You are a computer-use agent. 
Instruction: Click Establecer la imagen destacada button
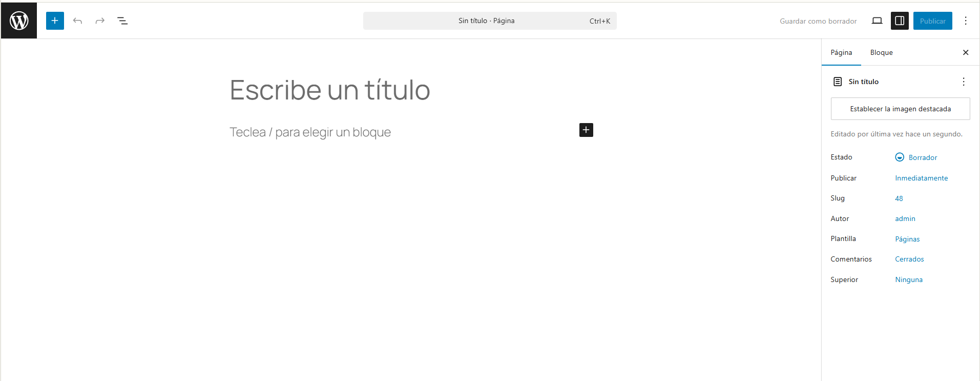[x=900, y=109]
